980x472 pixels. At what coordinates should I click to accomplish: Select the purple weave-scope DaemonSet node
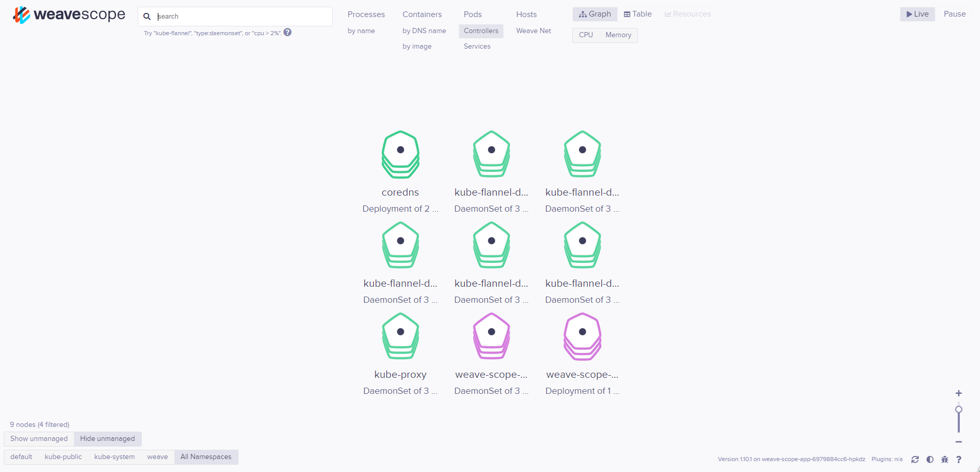(x=492, y=336)
